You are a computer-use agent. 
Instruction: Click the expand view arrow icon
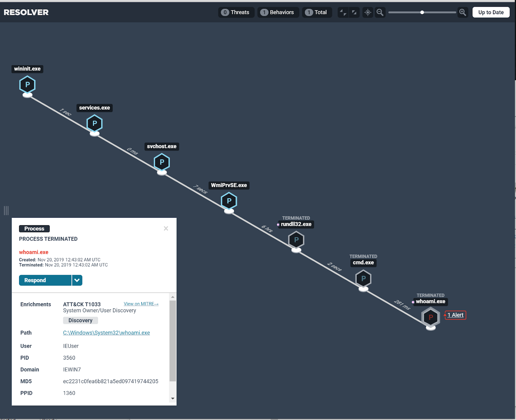tap(354, 12)
